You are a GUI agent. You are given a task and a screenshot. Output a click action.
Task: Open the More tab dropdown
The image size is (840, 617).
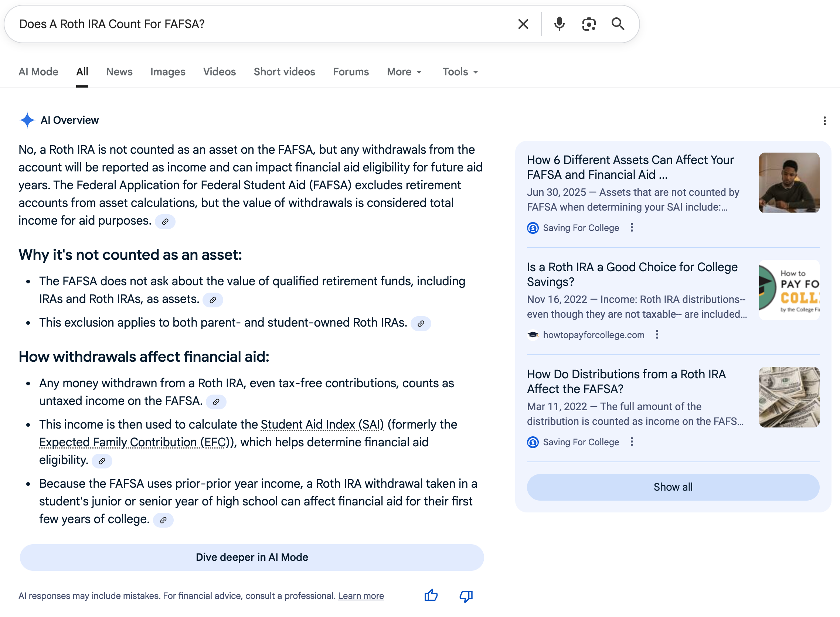click(404, 72)
